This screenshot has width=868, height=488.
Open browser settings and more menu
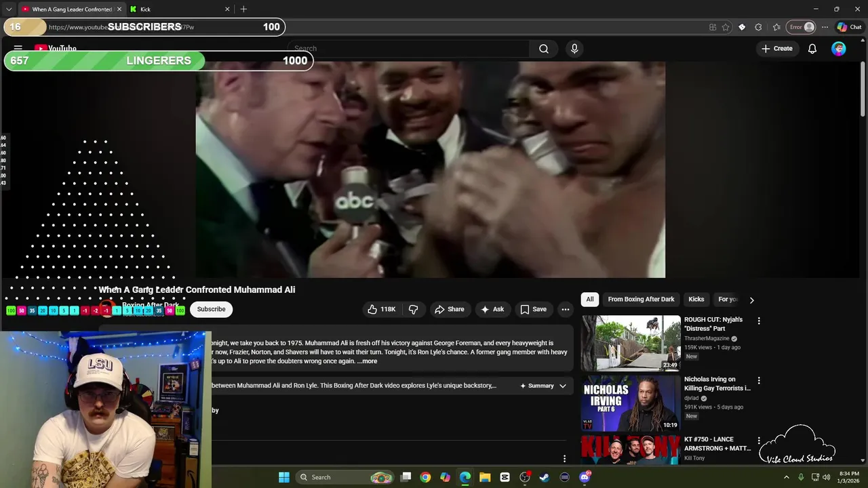click(825, 27)
